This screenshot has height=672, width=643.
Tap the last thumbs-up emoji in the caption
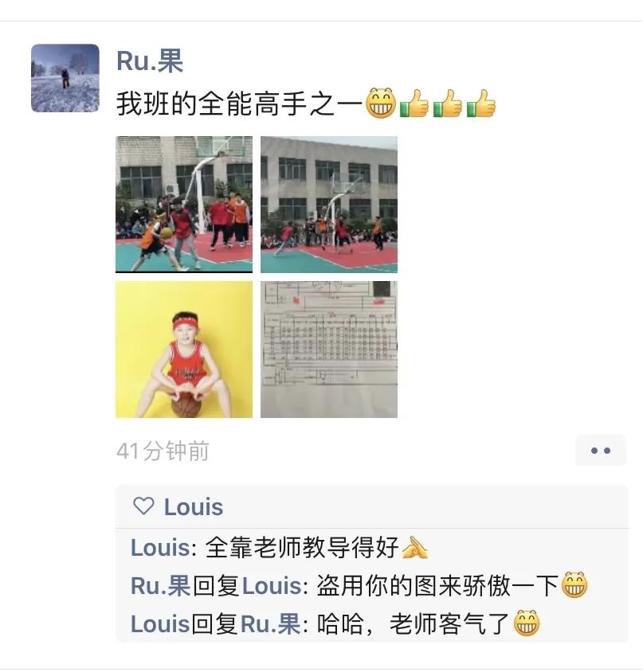(481, 104)
